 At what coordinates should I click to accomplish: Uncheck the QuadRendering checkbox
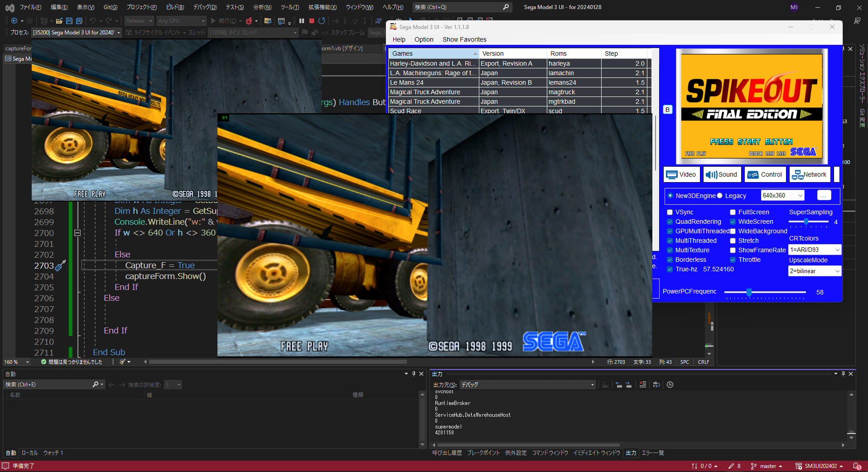pos(670,222)
